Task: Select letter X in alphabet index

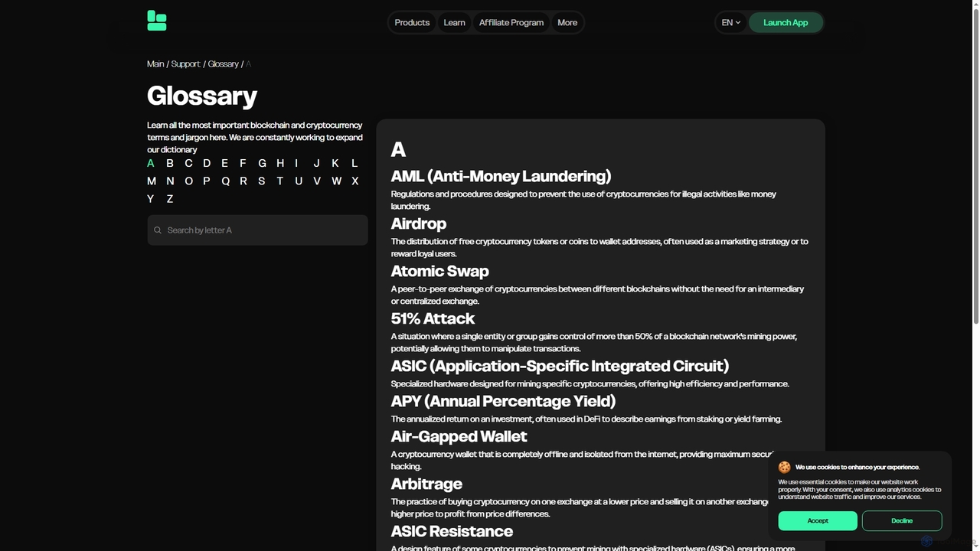Action: coord(355,181)
